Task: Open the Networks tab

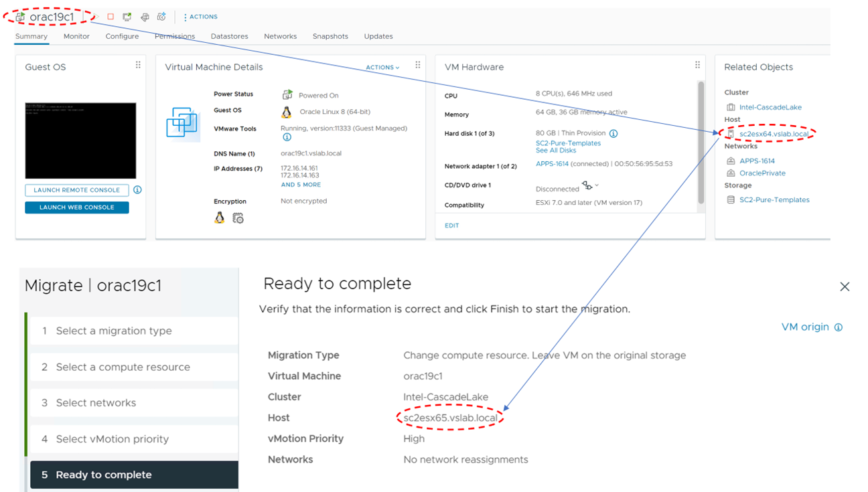Action: (281, 36)
